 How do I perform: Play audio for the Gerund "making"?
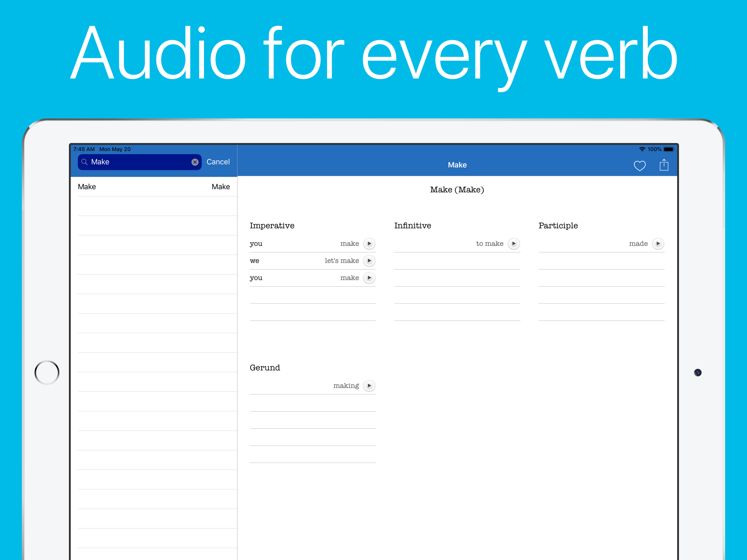[369, 386]
